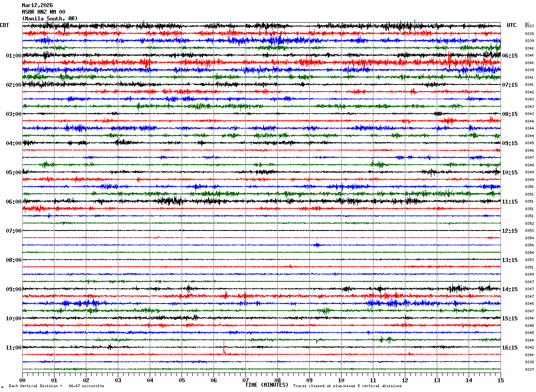
Task: Click the 11:15 UTC time label
Action: 510,202
